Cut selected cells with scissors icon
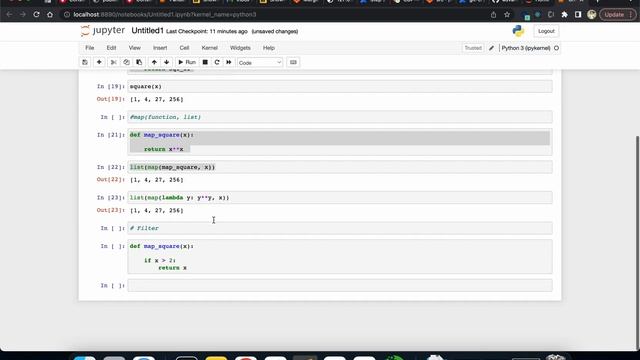 click(113, 62)
